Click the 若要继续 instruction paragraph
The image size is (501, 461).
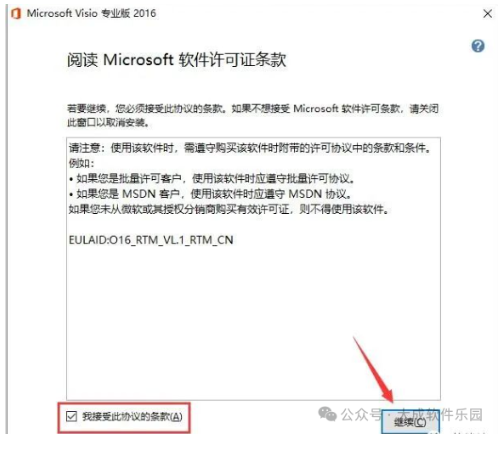(253, 115)
